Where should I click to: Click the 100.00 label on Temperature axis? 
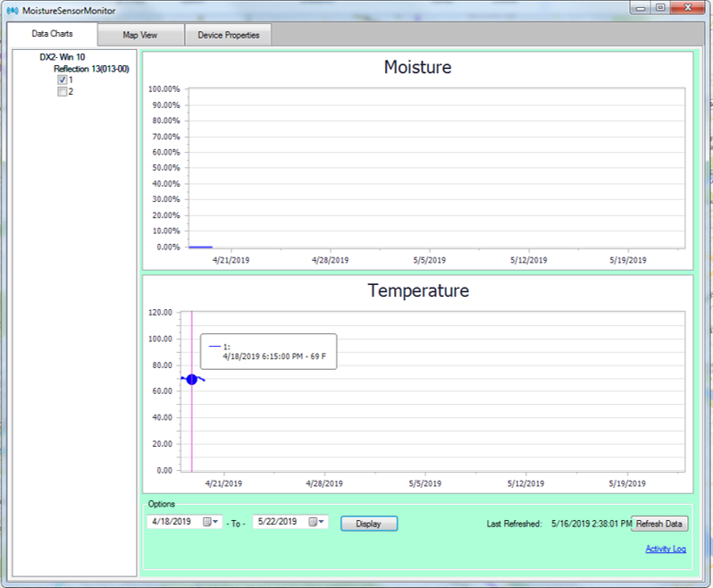pyautogui.click(x=160, y=339)
